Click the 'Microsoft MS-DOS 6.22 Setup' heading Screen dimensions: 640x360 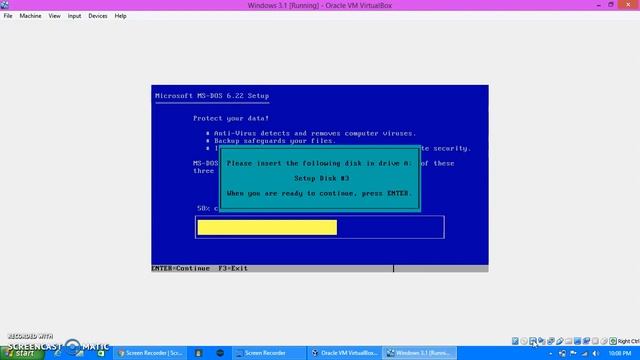tap(212, 96)
